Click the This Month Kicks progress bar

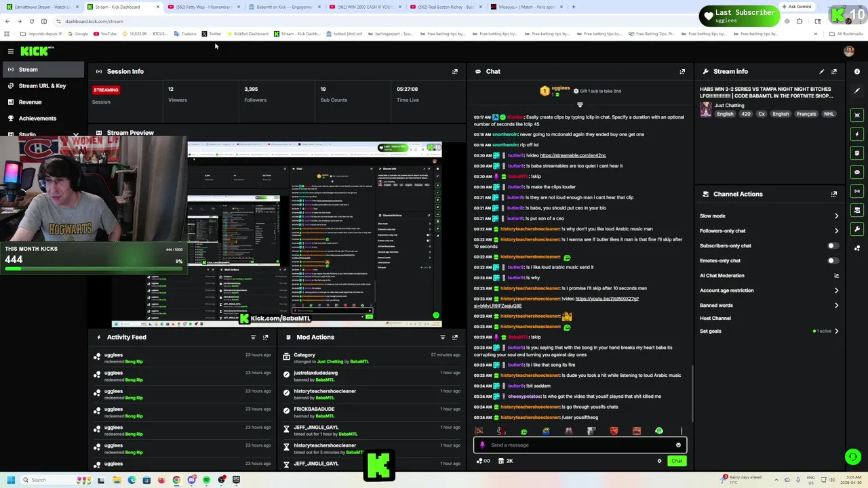(x=94, y=268)
